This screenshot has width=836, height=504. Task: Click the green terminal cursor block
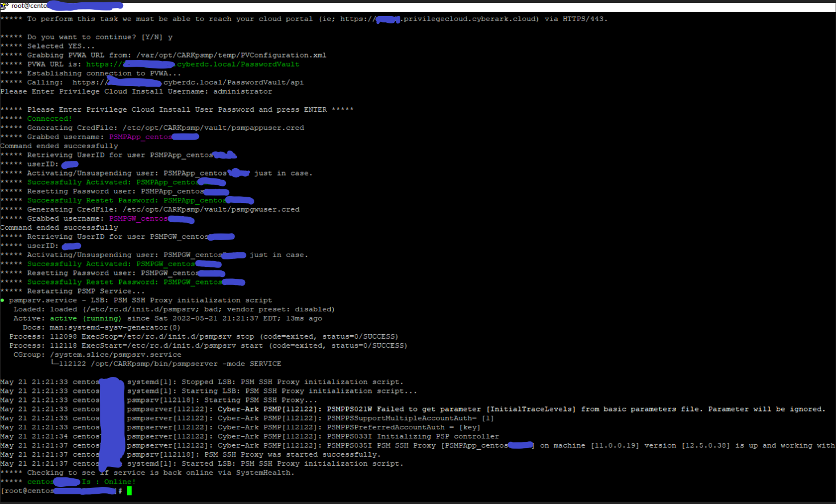[x=128, y=490]
